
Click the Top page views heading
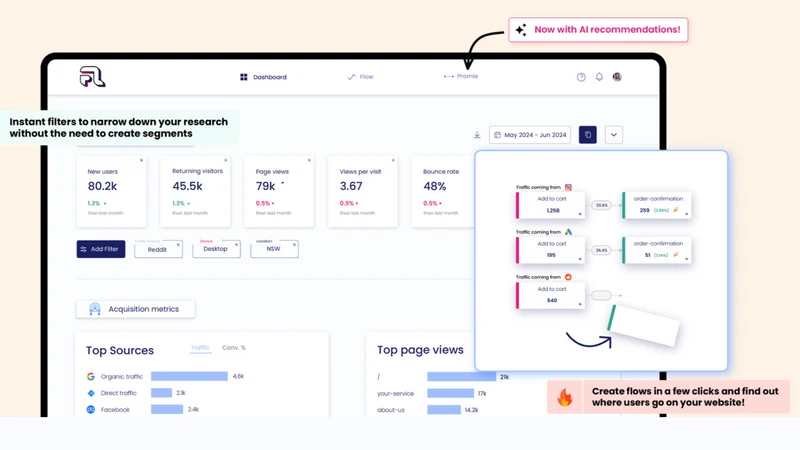[420, 350]
